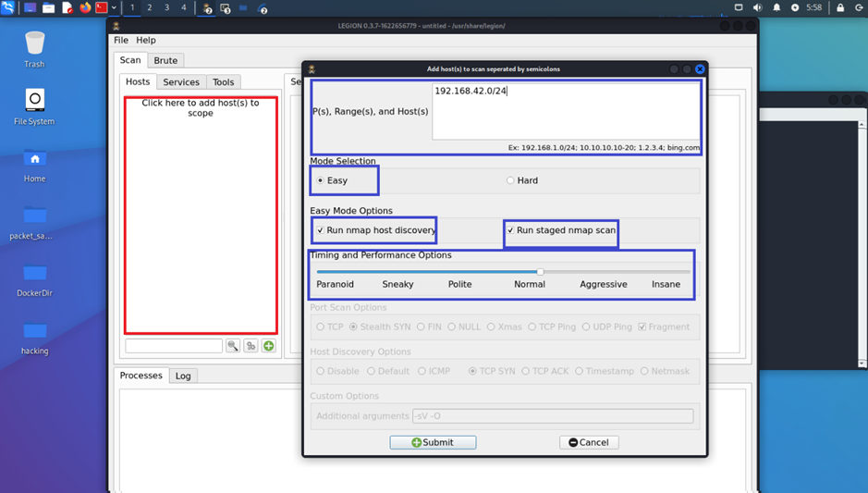Launch the file manager from the panel
This screenshot has width=868, height=493.
click(x=49, y=7)
